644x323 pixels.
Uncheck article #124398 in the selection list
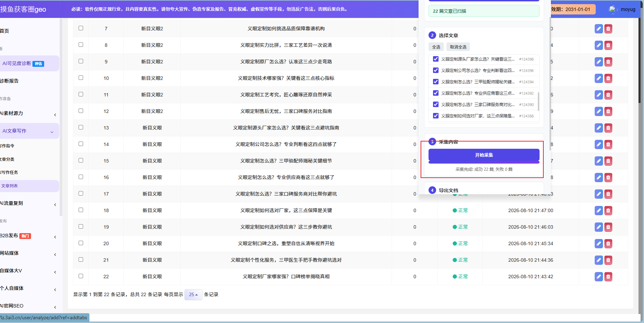(436, 59)
